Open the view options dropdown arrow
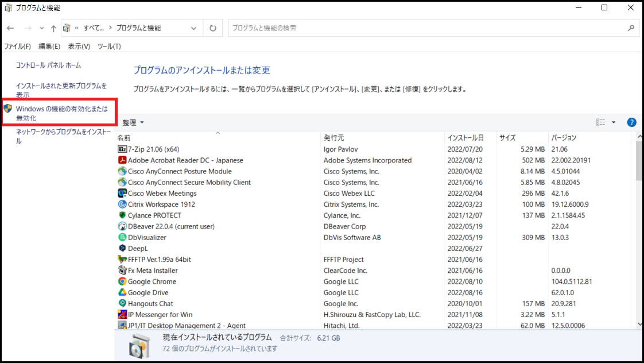 tap(613, 122)
